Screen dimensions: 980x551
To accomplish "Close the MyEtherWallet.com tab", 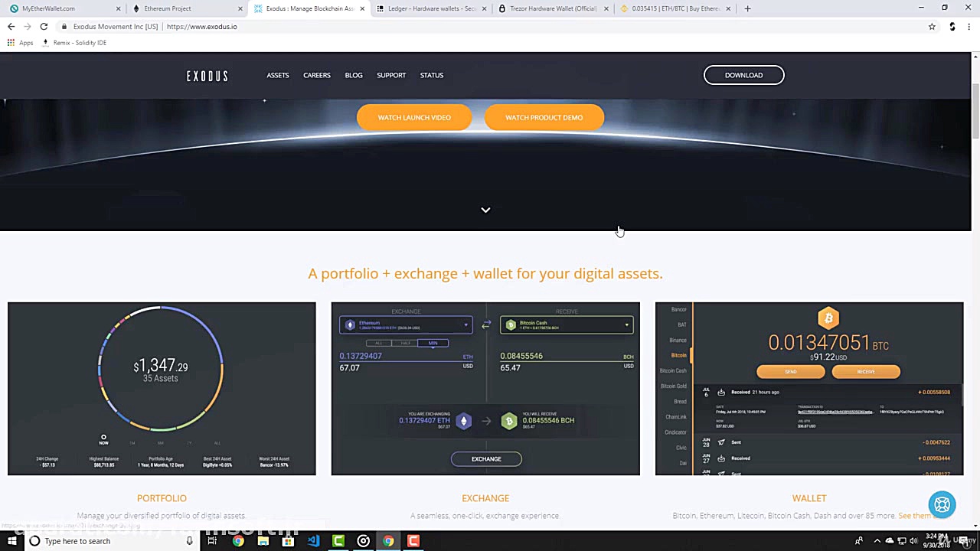I will point(118,8).
